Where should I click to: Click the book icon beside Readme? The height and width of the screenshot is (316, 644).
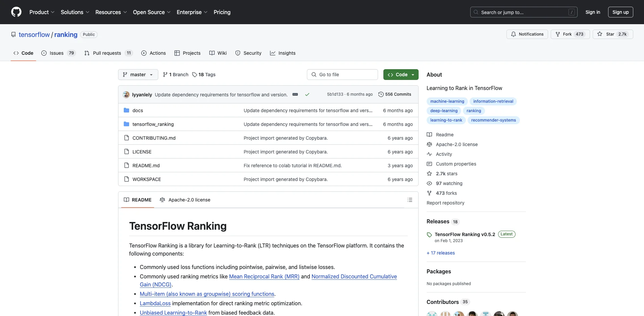429,135
